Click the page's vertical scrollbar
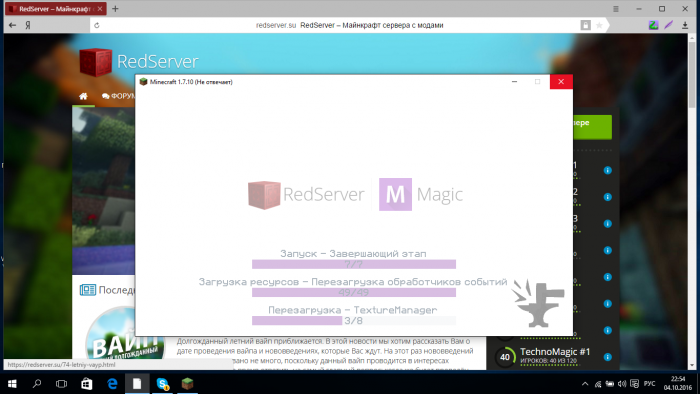Screen dimensions: 700x394 point(692,201)
